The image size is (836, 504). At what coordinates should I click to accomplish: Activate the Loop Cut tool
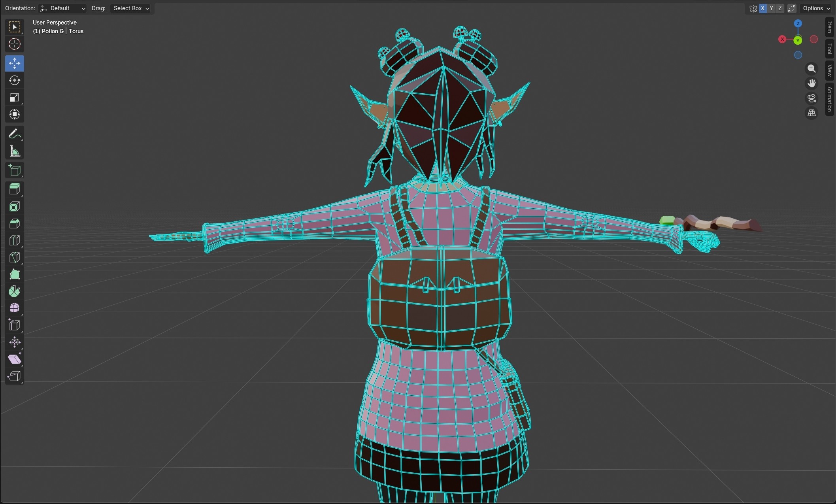(15, 240)
